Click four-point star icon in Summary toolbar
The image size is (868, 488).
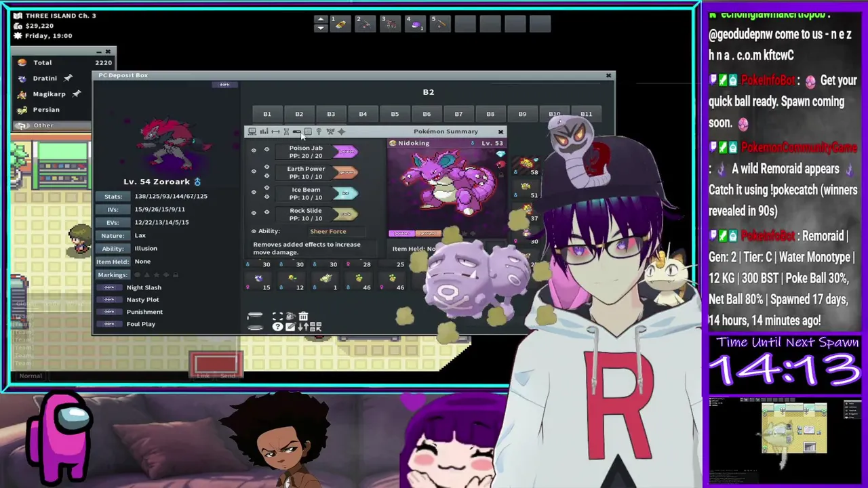pos(341,131)
